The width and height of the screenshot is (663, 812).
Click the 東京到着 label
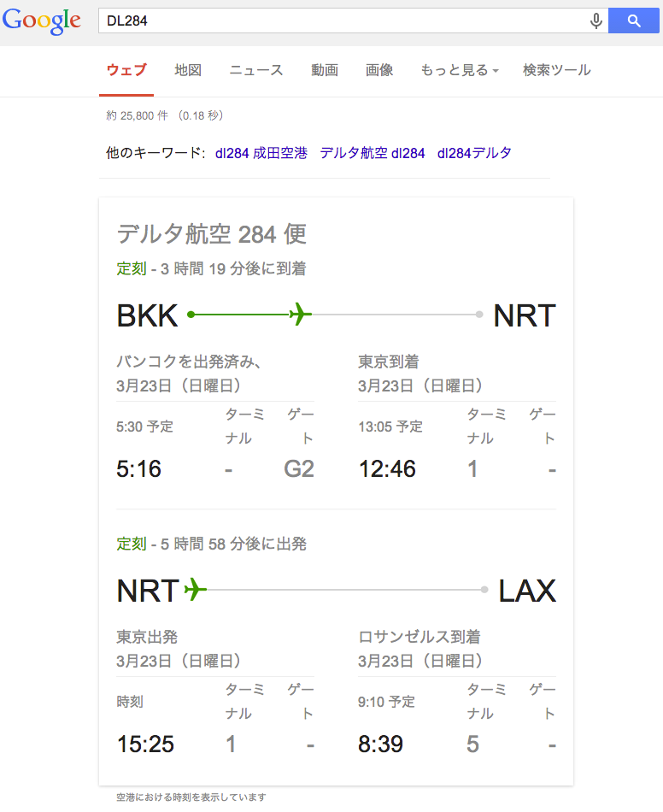(x=389, y=362)
